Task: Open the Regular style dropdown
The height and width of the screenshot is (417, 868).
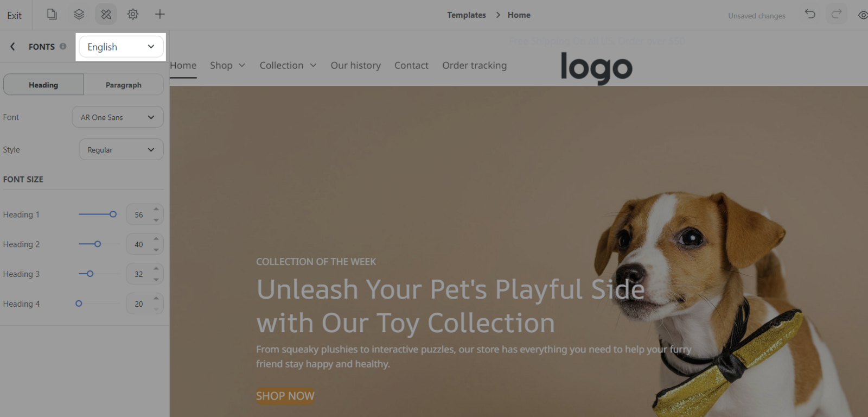Action: point(121,150)
